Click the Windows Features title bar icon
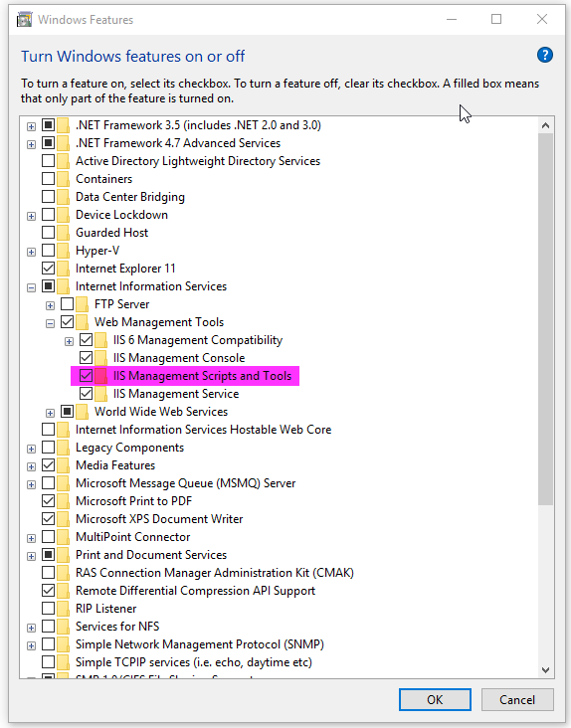 point(24,20)
